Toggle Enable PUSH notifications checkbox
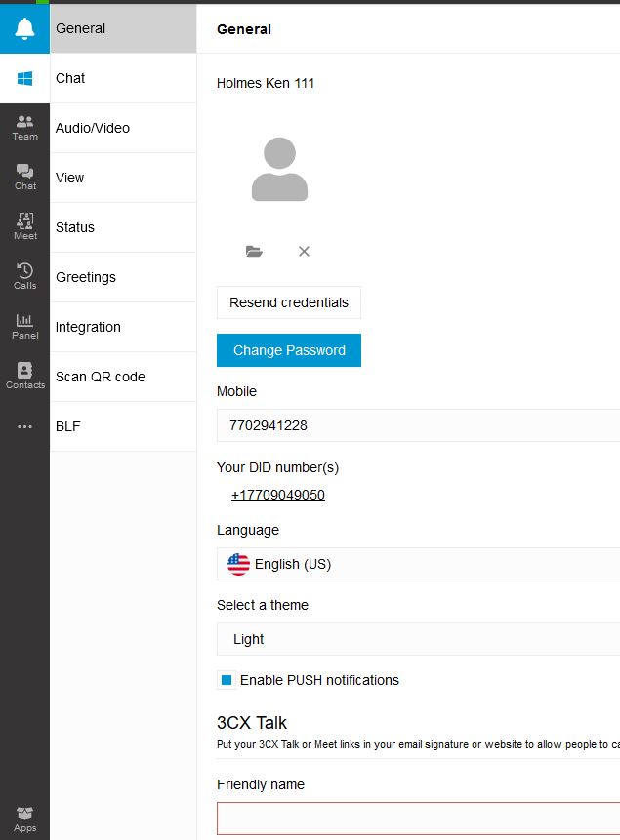The width and height of the screenshot is (620, 840). coord(227,680)
